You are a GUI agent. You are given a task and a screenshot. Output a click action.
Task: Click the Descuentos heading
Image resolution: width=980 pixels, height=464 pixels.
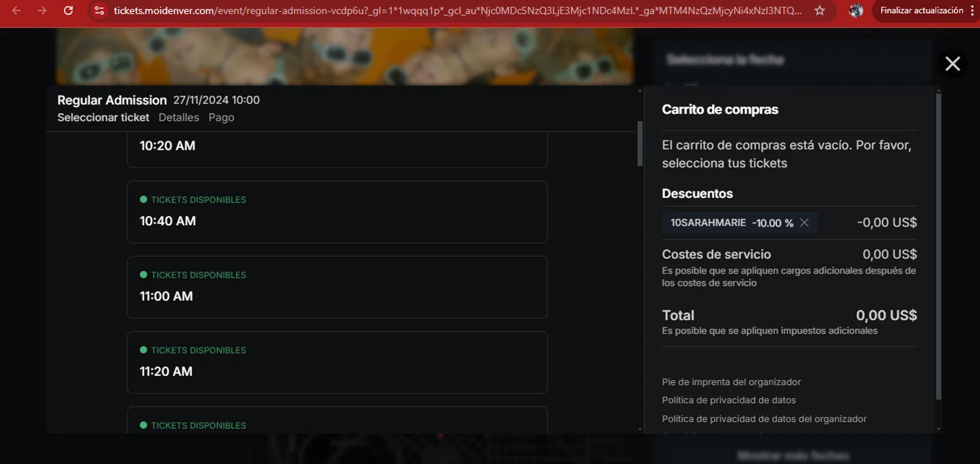point(697,193)
